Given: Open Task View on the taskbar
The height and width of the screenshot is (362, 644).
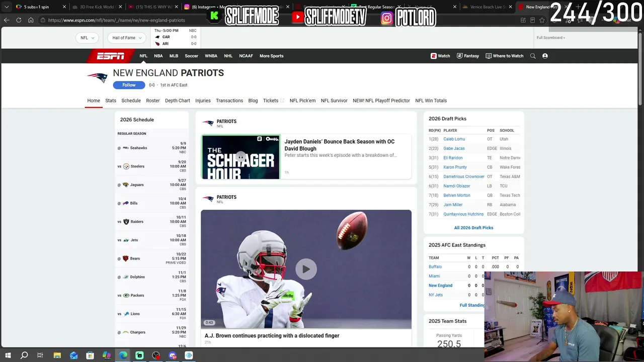Looking at the screenshot, I should point(40,355).
